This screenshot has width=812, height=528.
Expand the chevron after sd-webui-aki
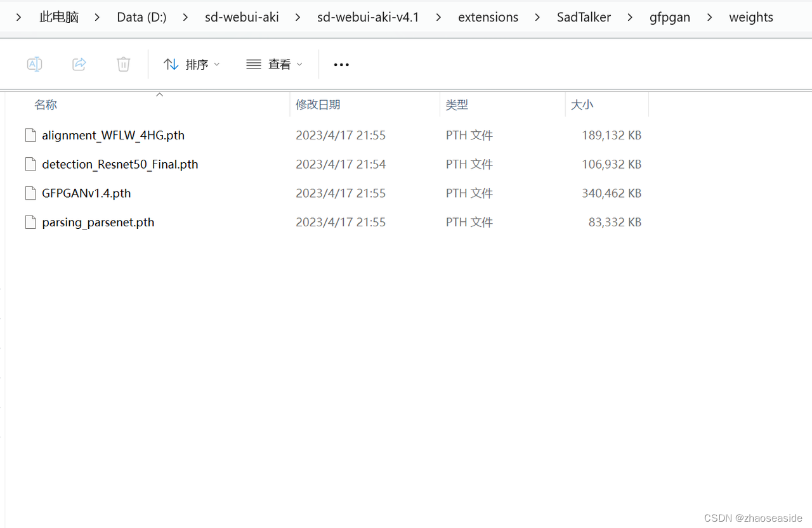coord(298,17)
